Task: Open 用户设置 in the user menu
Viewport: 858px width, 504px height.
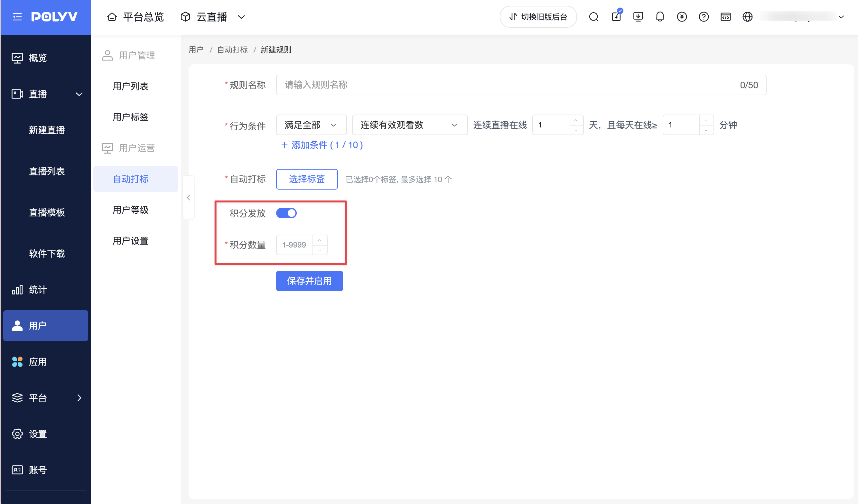Action: (131, 241)
